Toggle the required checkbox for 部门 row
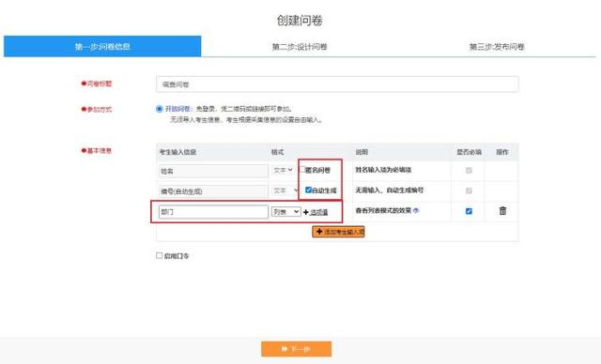601x364 pixels. pos(469,211)
